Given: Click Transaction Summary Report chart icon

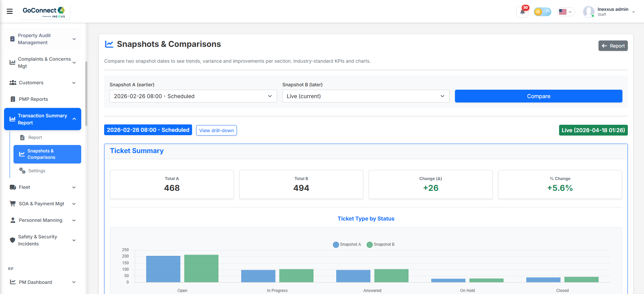Looking at the screenshot, I should [x=12, y=119].
